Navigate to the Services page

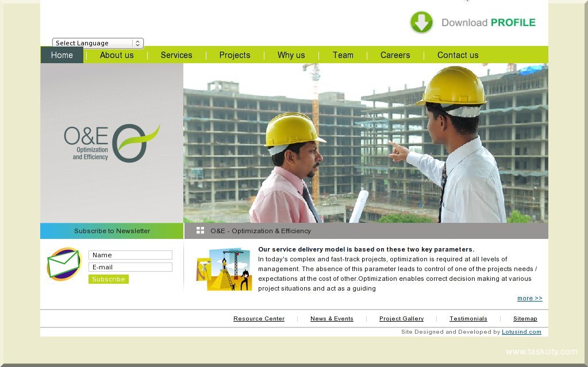coord(176,55)
